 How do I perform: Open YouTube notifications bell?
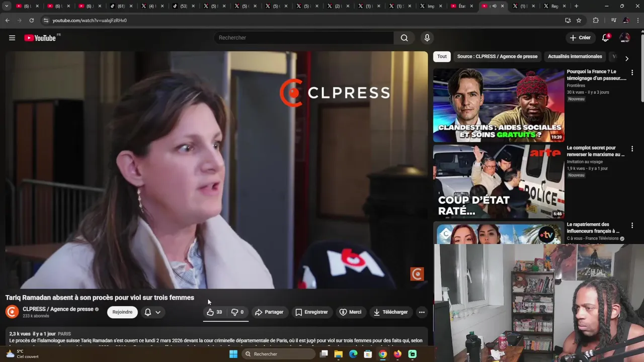606,38
